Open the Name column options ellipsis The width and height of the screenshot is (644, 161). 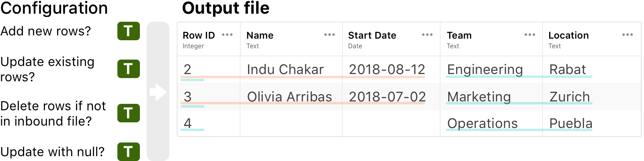pyautogui.click(x=329, y=35)
